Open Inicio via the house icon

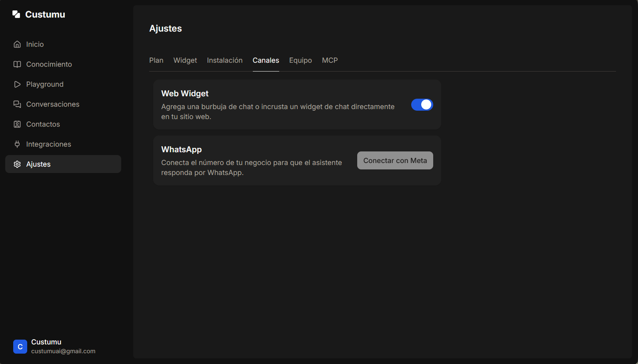(17, 44)
